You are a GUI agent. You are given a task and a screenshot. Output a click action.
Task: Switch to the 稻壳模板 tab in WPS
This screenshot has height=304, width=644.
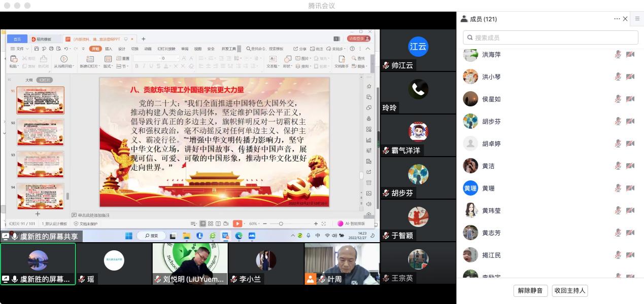[x=45, y=39]
